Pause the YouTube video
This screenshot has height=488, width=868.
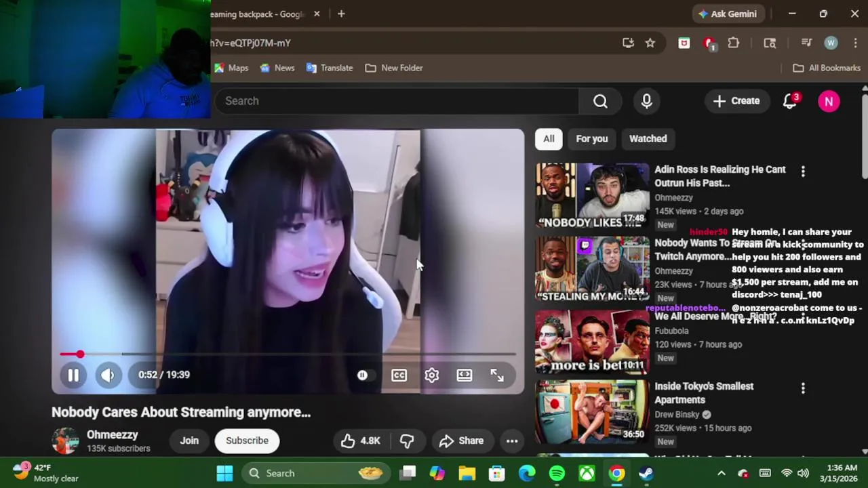click(73, 375)
